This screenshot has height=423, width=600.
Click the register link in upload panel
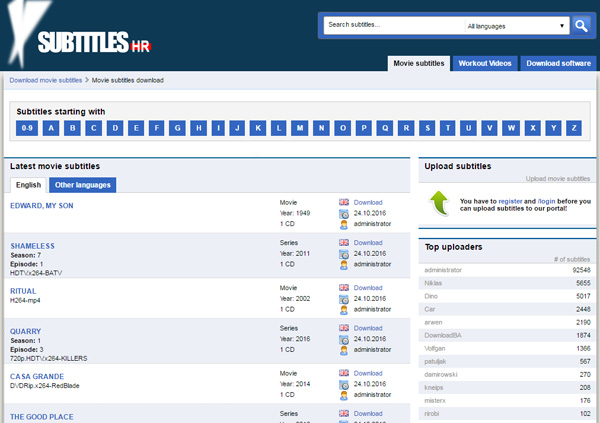point(510,201)
